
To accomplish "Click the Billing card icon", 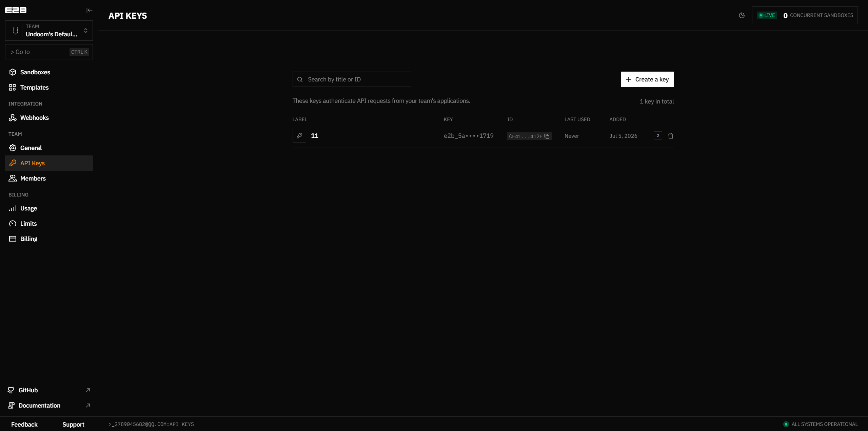I will click(x=13, y=239).
